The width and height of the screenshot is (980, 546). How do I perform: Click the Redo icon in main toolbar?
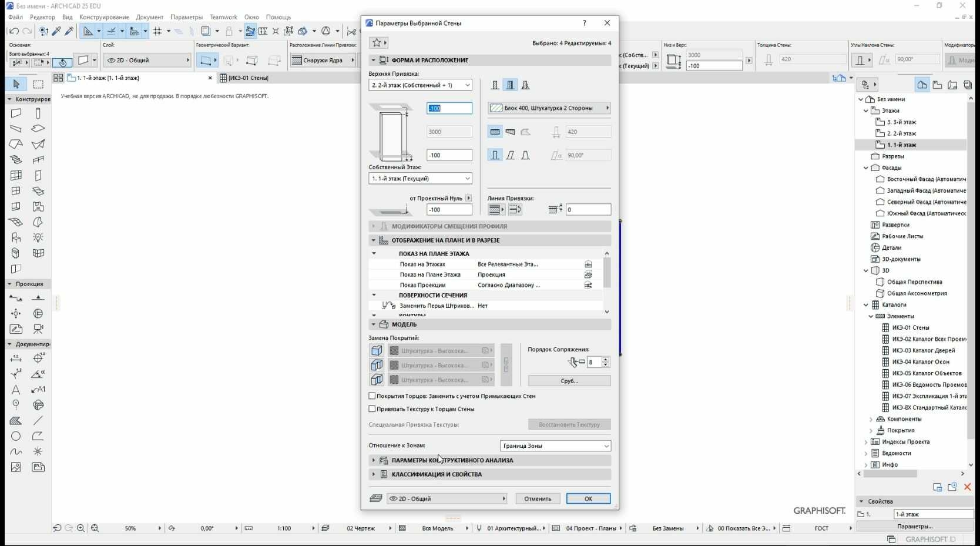pyautogui.click(x=26, y=31)
